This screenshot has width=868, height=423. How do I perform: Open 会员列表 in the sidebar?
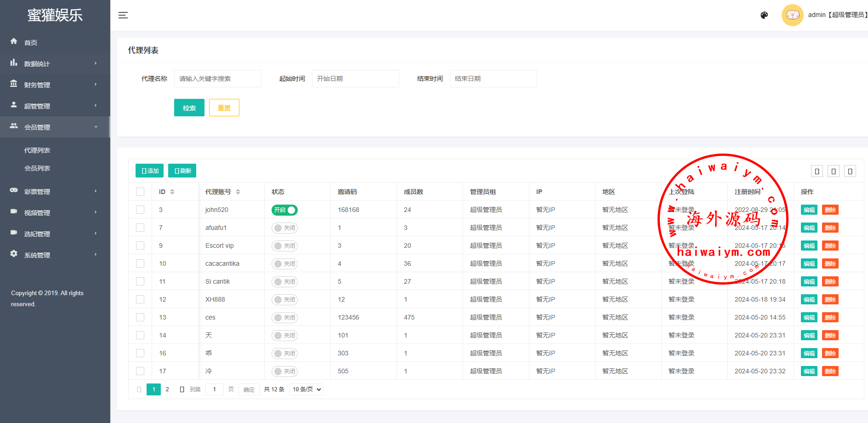pyautogui.click(x=37, y=168)
